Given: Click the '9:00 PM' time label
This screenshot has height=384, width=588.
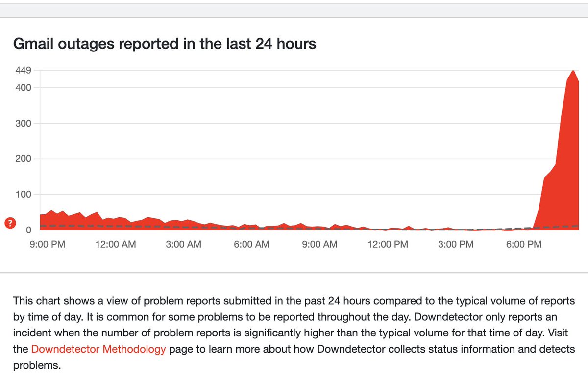Looking at the screenshot, I should (48, 244).
